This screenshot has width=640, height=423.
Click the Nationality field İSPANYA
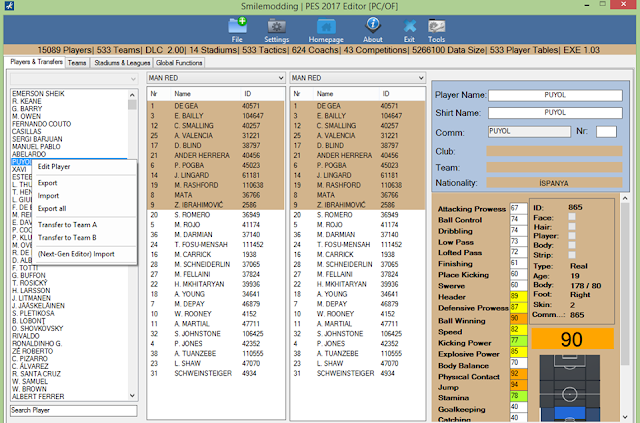(x=554, y=183)
